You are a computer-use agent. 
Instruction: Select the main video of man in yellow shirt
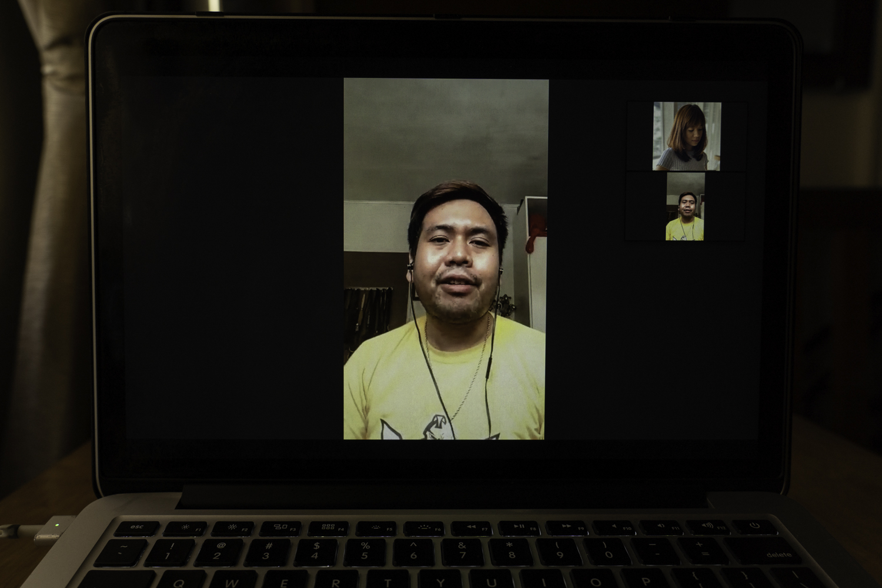446,259
